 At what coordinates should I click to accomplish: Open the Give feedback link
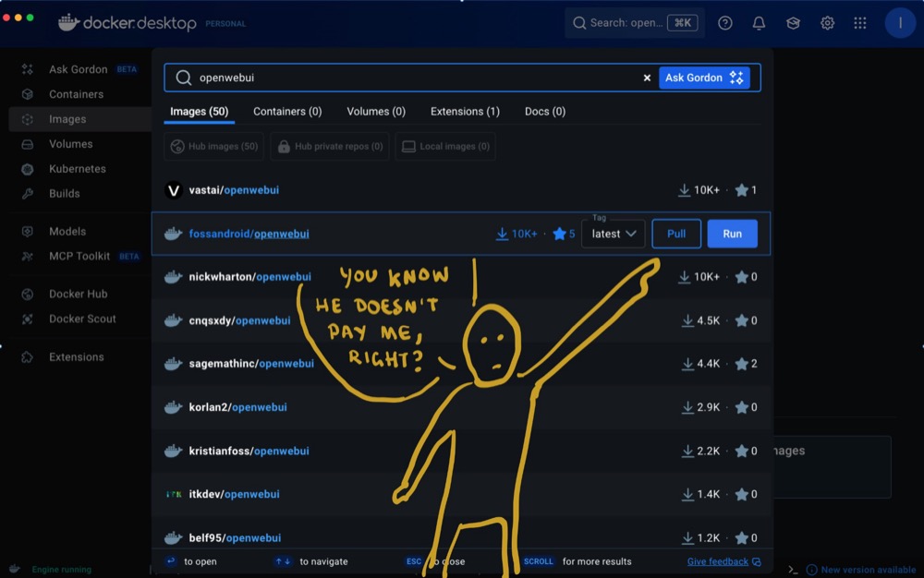click(719, 560)
